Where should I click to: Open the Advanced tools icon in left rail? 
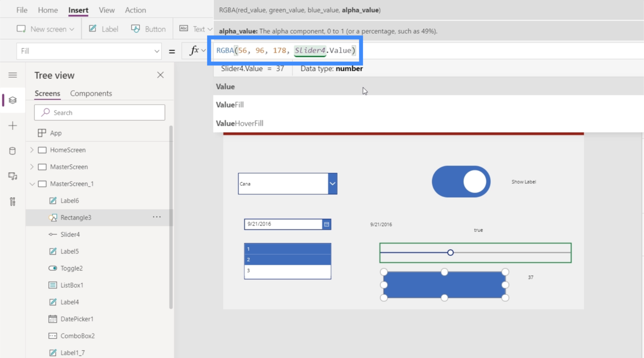[13, 202]
